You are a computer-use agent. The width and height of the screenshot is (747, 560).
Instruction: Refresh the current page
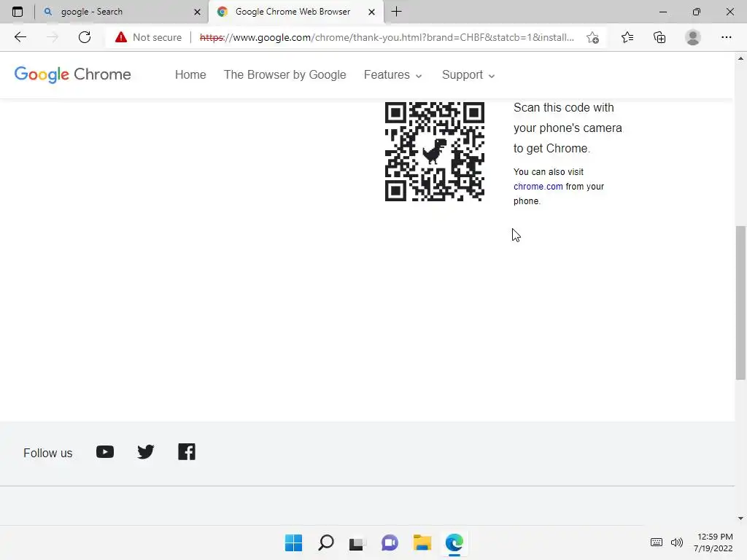(x=85, y=37)
